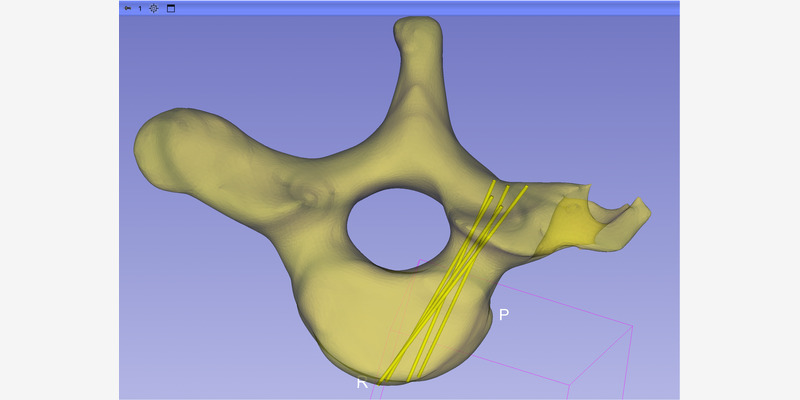
Task: Center the 3D view with crosshair icon
Action: [154, 8]
